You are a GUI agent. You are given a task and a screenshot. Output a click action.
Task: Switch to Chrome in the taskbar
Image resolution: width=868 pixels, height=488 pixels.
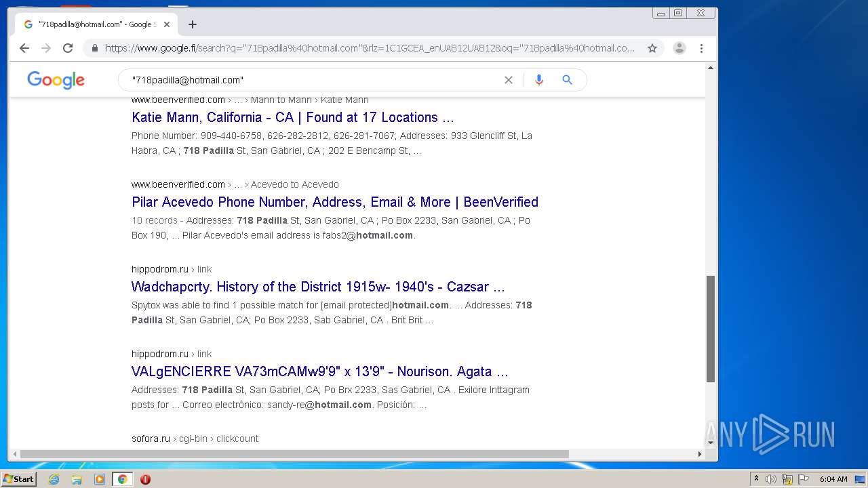pyautogui.click(x=123, y=479)
